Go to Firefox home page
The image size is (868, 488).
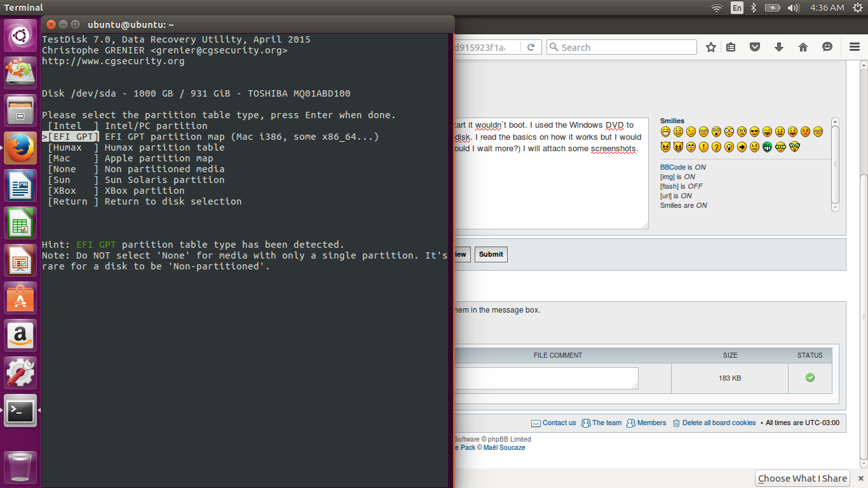pyautogui.click(x=803, y=47)
